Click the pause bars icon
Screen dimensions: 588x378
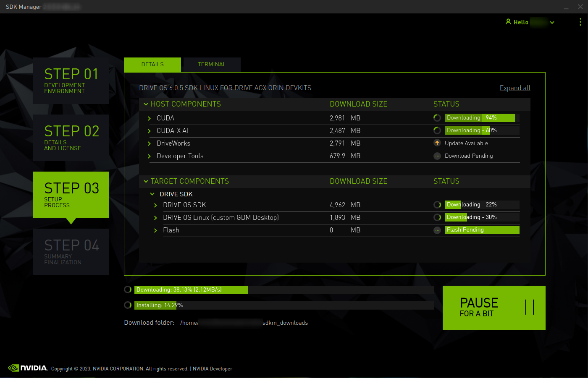tap(530, 307)
